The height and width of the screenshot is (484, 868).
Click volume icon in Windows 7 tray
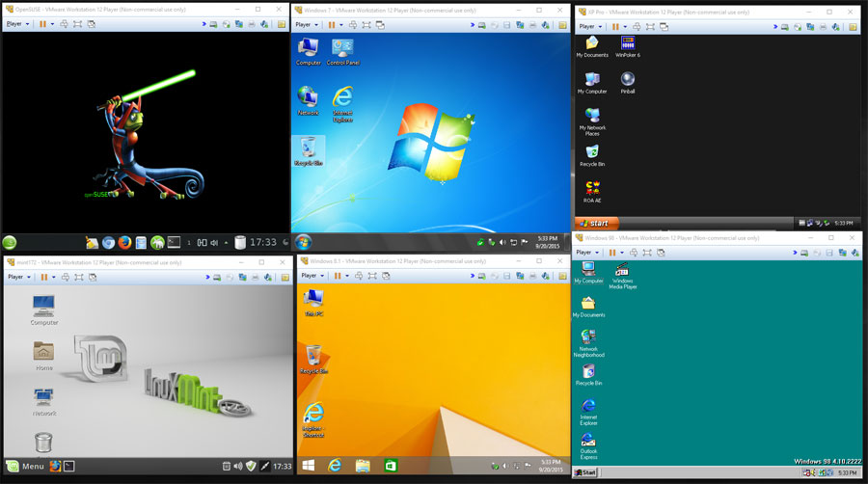coord(502,242)
